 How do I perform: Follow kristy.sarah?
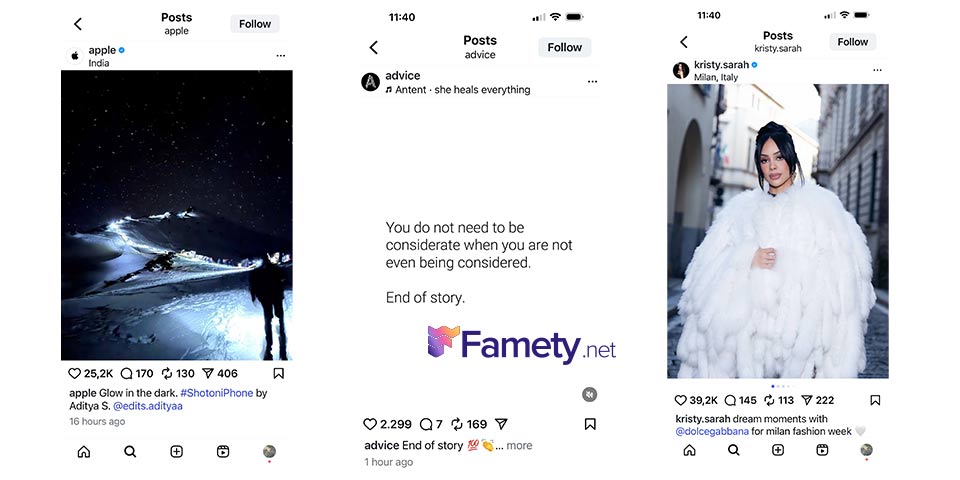point(853,42)
